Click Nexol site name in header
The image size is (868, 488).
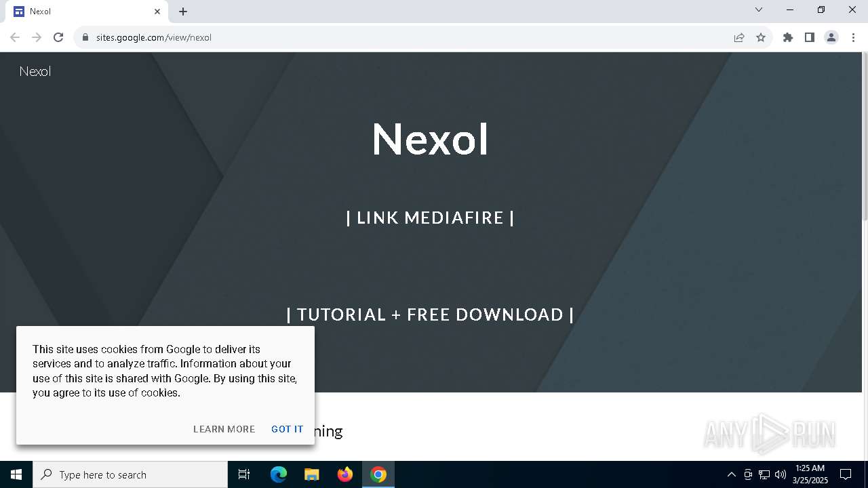click(x=35, y=71)
